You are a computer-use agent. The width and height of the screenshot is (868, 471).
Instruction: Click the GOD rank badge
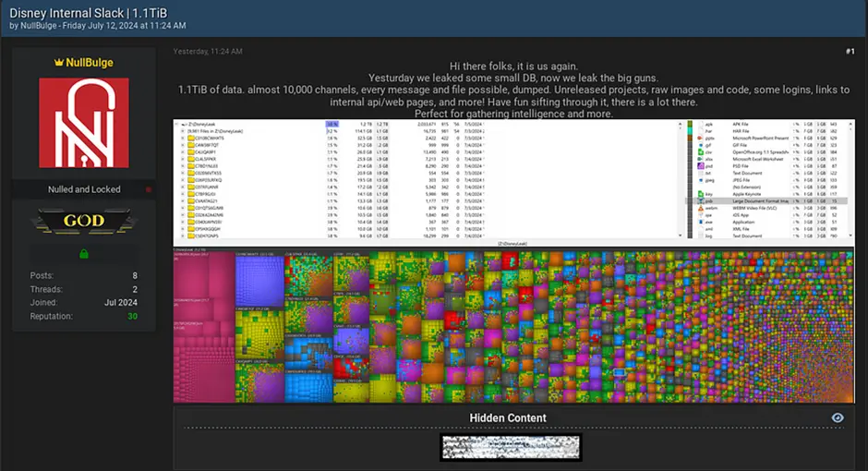[84, 222]
